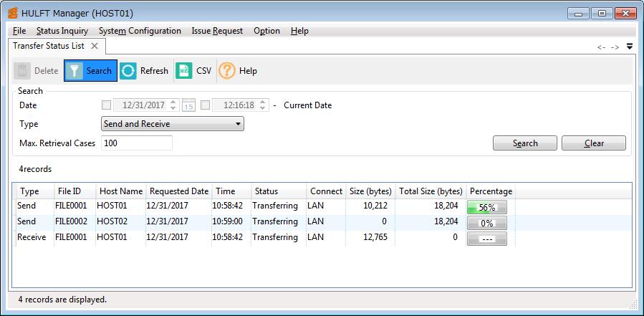Click the Current Date label
The image size is (644, 316).
(x=307, y=105)
